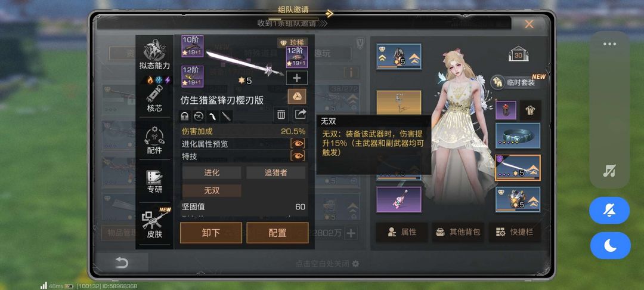Open the 专研 research section
This screenshot has height=290, width=644.
[x=154, y=181]
